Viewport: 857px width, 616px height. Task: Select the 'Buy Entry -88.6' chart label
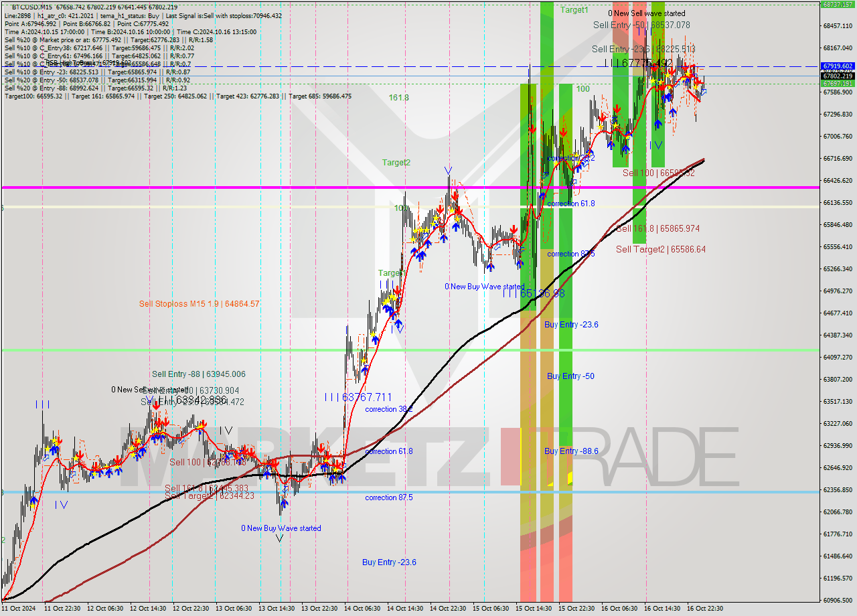coord(571,451)
